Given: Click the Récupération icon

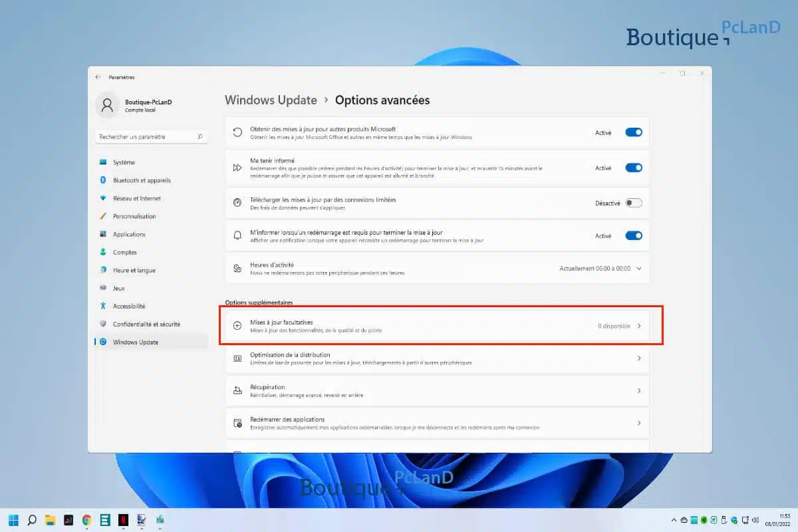Looking at the screenshot, I should [237, 390].
